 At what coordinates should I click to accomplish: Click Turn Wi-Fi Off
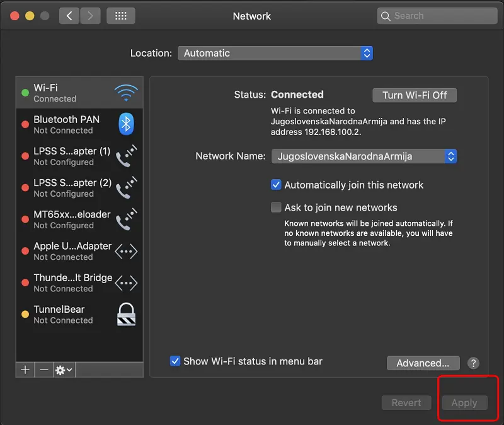coord(414,95)
